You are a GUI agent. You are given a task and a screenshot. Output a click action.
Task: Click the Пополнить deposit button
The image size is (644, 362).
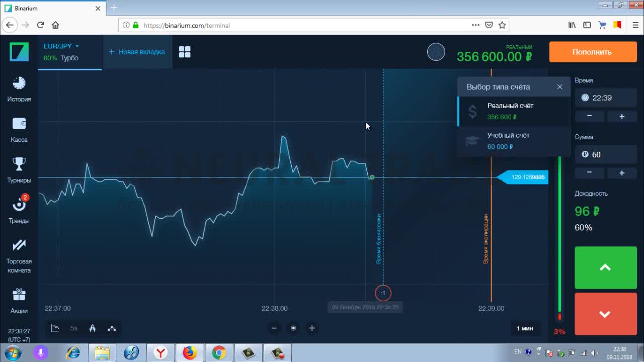[x=593, y=52]
